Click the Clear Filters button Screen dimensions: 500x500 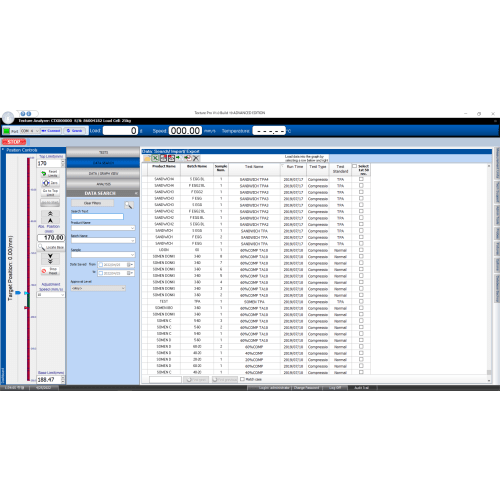[92, 203]
